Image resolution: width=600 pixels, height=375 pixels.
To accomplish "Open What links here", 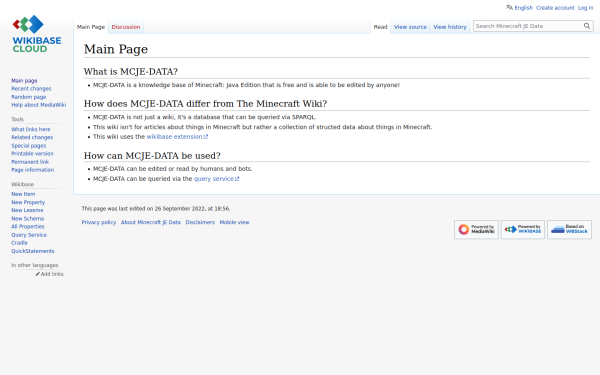I will pos(31,129).
